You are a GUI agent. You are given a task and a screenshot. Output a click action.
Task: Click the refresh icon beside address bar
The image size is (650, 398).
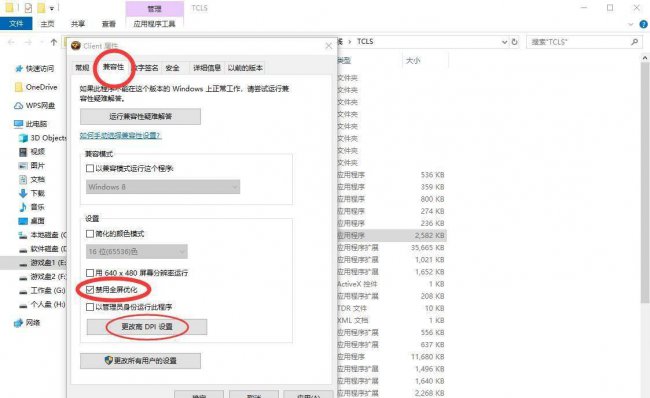tap(514, 42)
